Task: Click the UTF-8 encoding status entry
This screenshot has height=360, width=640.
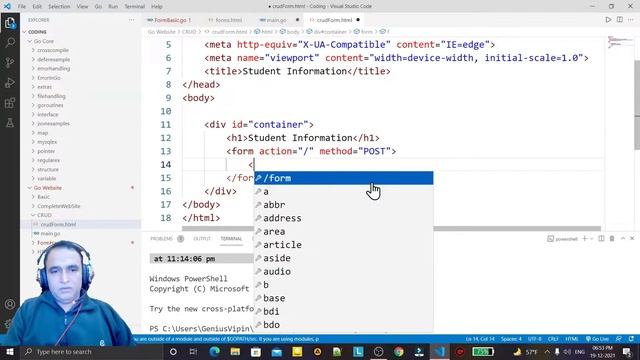Action: click(x=535, y=339)
